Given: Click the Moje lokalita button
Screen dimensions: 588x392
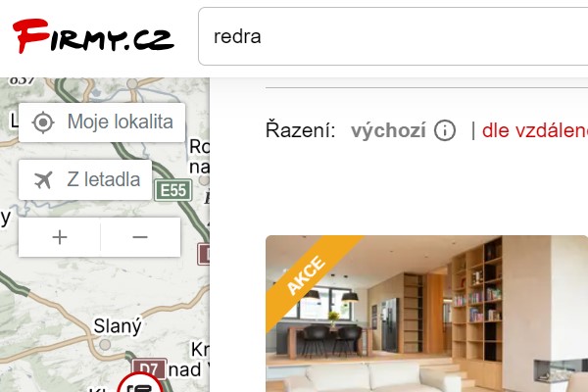Looking at the screenshot, I should (102, 122).
